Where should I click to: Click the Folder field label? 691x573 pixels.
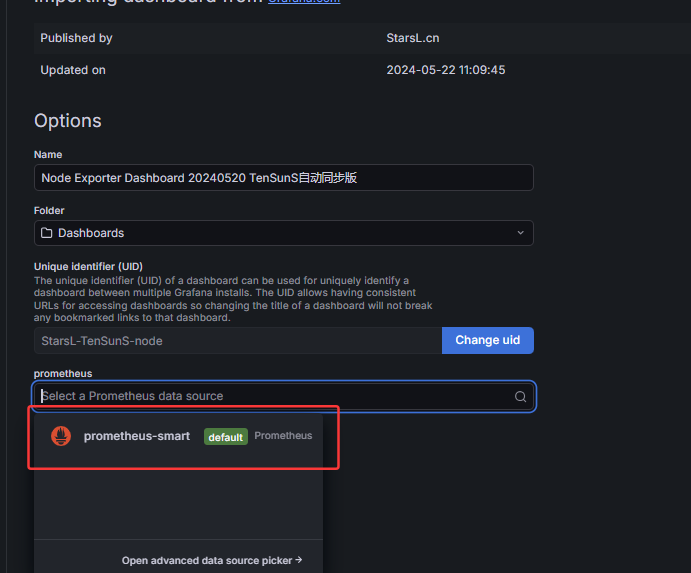pyautogui.click(x=49, y=211)
